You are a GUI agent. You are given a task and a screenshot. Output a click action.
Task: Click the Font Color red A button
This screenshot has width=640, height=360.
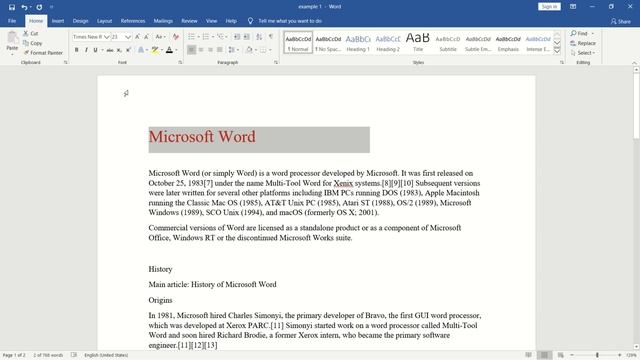coord(169,50)
